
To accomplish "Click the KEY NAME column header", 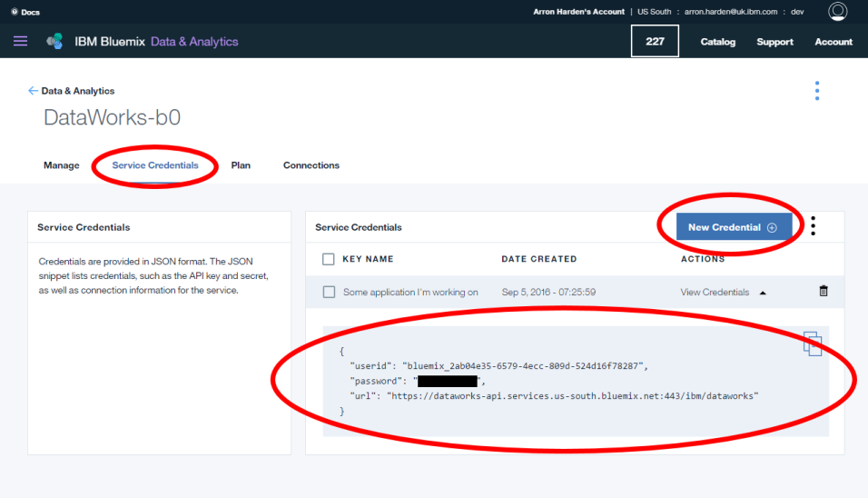I will click(x=368, y=259).
